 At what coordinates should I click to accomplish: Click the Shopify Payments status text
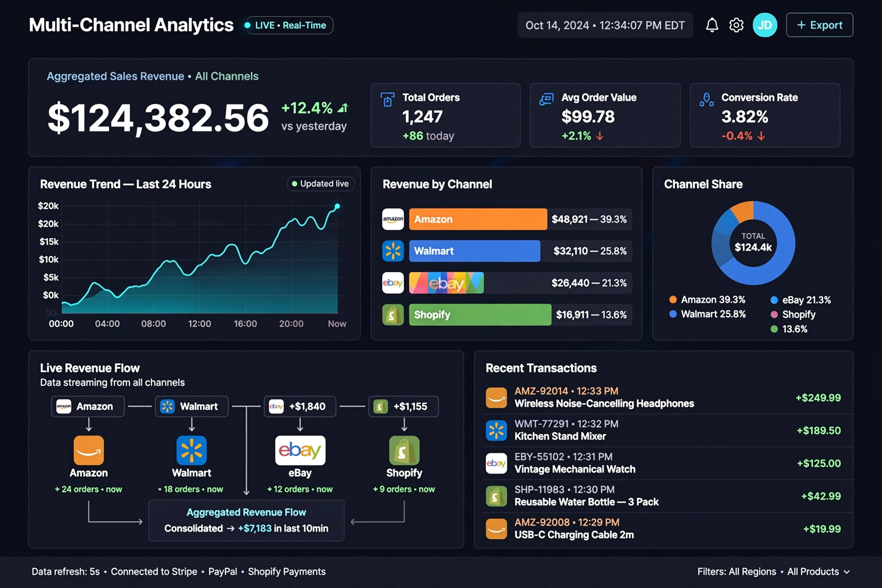point(287,572)
